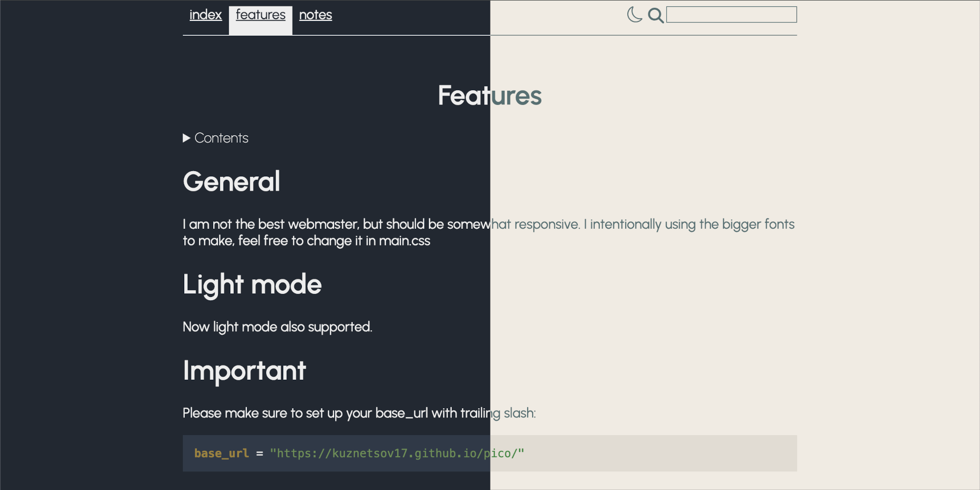Click the Features page title

[x=490, y=96]
